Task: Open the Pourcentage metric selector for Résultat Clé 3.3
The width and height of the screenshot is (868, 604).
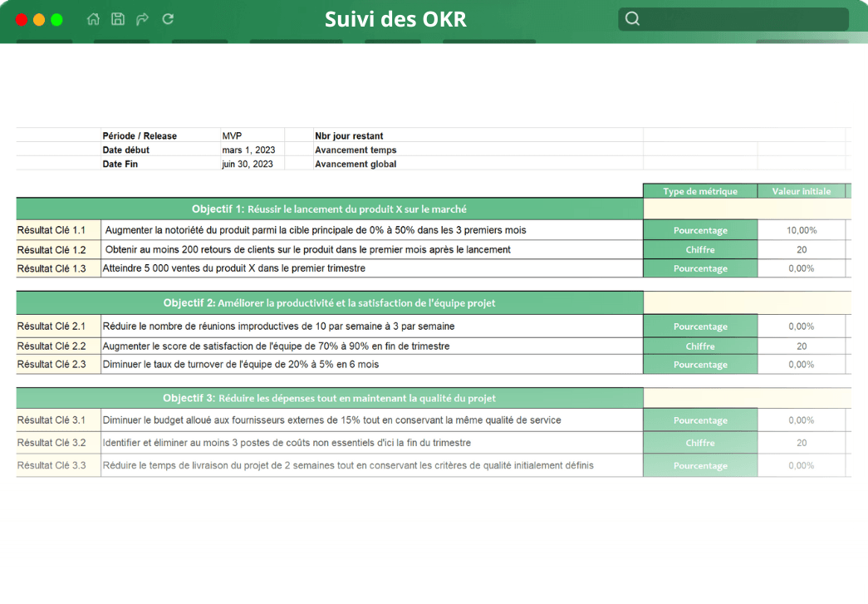Action: pyautogui.click(x=699, y=464)
